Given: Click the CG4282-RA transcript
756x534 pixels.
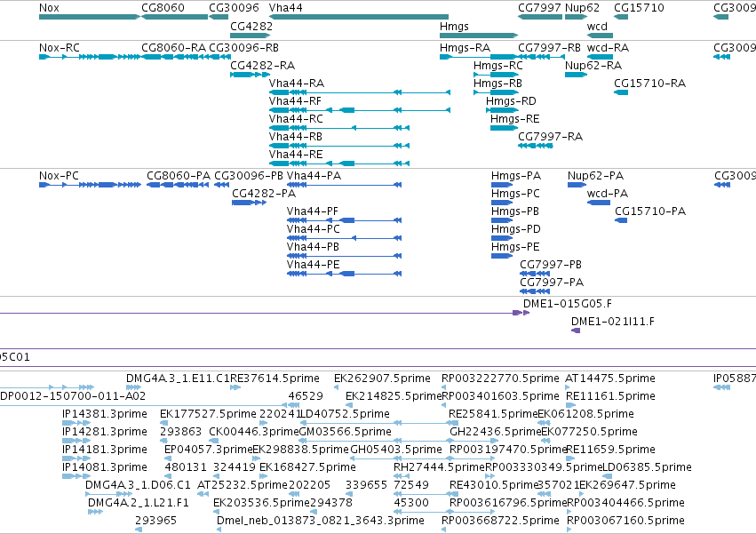Looking at the screenshot, I should click(250, 75).
